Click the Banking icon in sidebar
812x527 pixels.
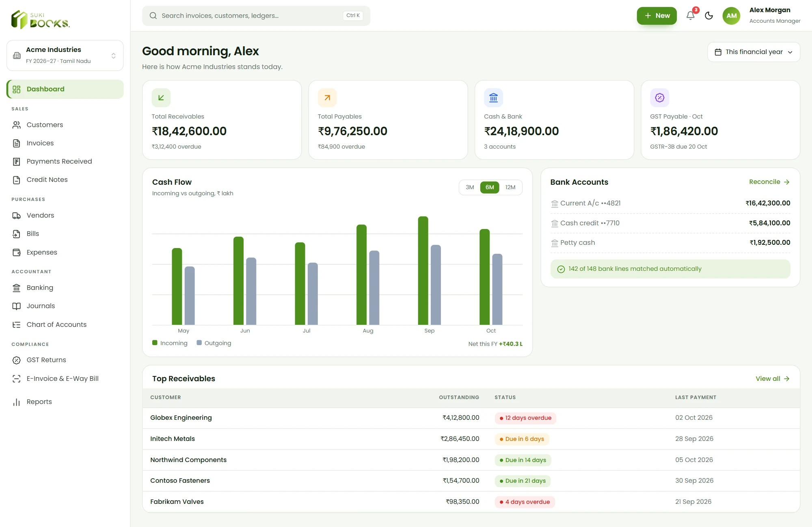[x=16, y=288]
